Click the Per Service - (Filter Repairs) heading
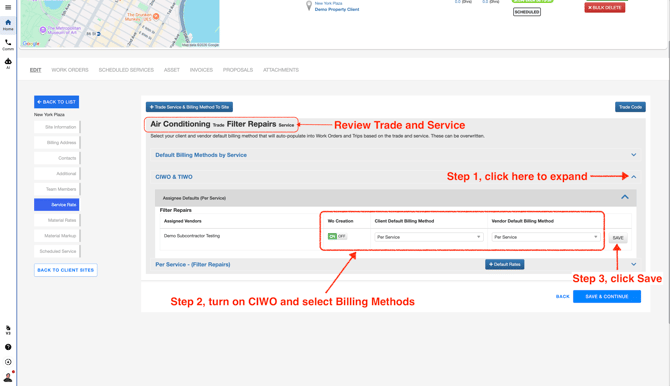 coord(193,265)
